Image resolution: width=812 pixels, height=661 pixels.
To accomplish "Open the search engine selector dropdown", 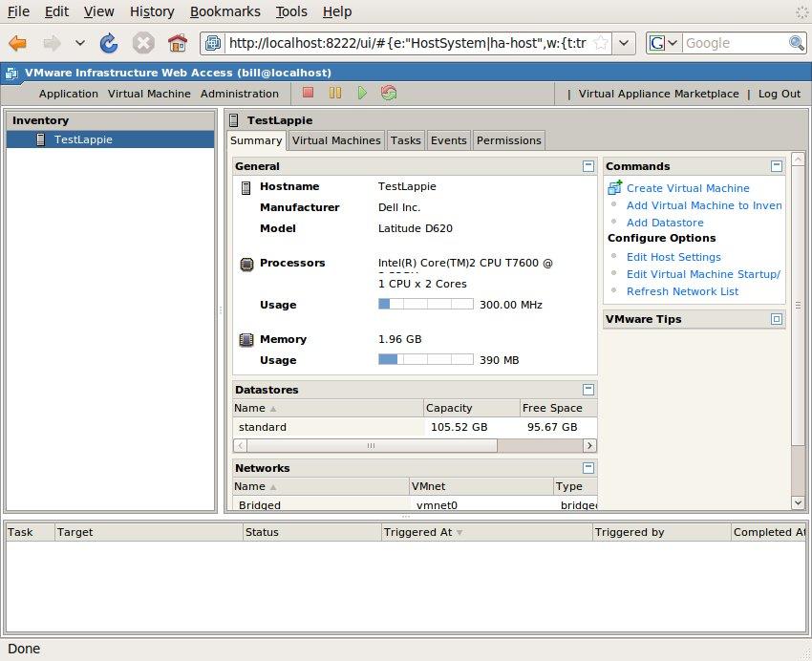I will coord(664,43).
